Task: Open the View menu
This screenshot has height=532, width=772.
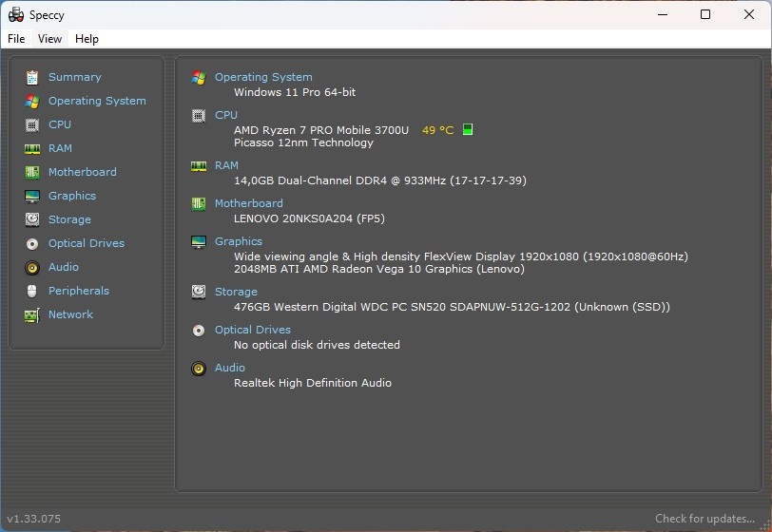Action: (x=49, y=39)
